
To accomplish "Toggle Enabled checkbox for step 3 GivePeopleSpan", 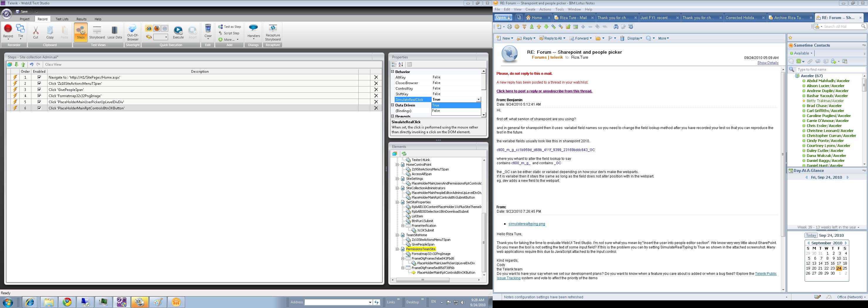I will [x=39, y=89].
